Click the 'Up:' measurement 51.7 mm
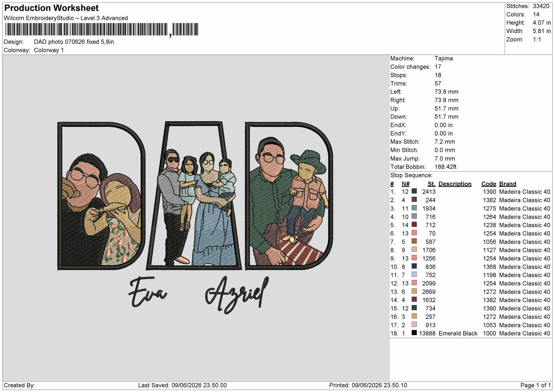Image resolution: width=555 pixels, height=392 pixels. click(x=446, y=109)
